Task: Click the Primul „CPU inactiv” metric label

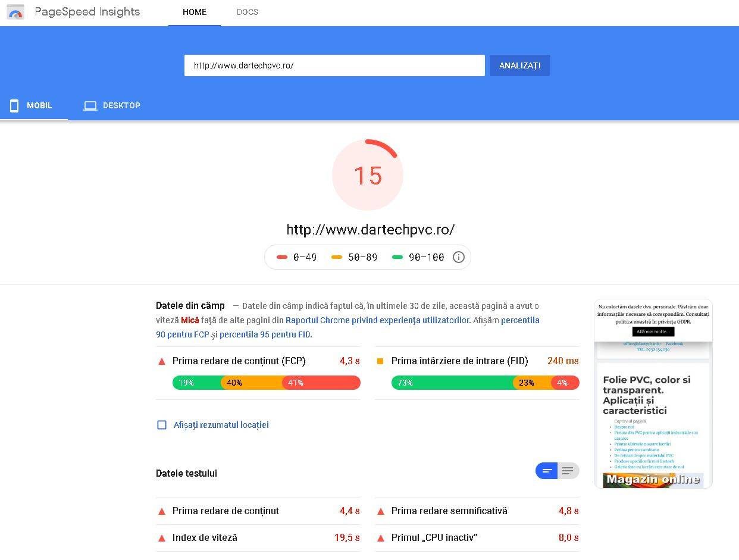Action: pos(434,537)
